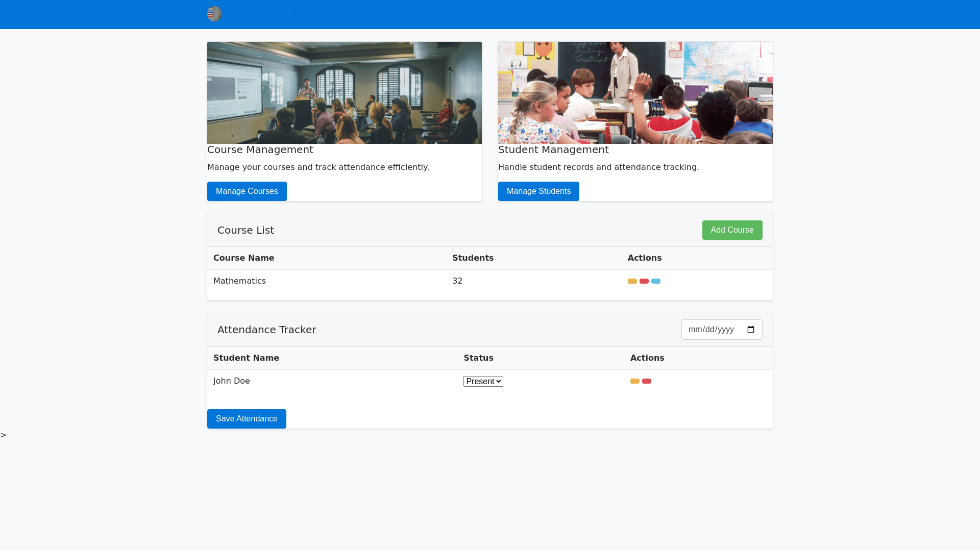Click the blue action button for Mathematics
The width and height of the screenshot is (980, 551).
[x=655, y=281]
